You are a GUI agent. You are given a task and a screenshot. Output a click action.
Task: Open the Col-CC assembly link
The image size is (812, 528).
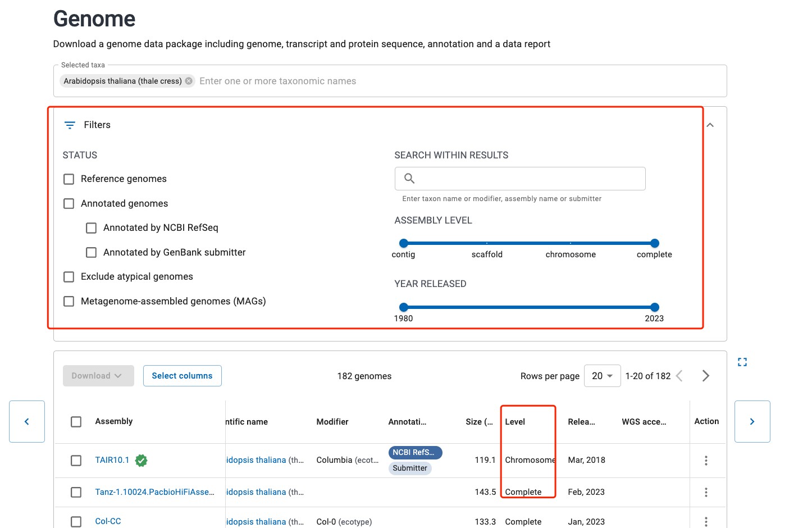(108, 521)
